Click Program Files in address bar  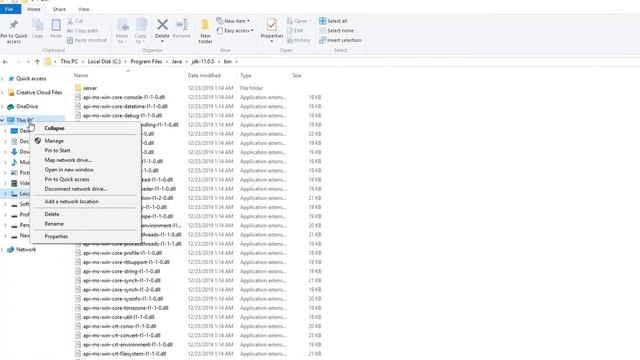point(146,62)
